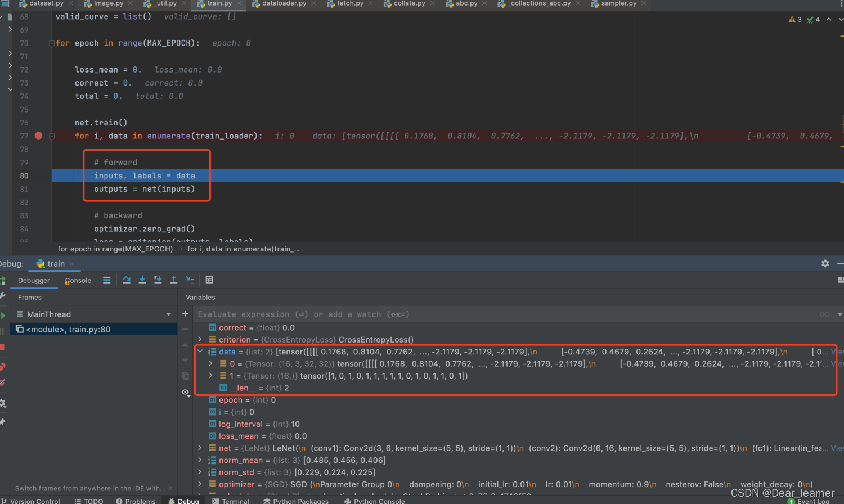Click the Rerun train icon

click(x=2, y=280)
